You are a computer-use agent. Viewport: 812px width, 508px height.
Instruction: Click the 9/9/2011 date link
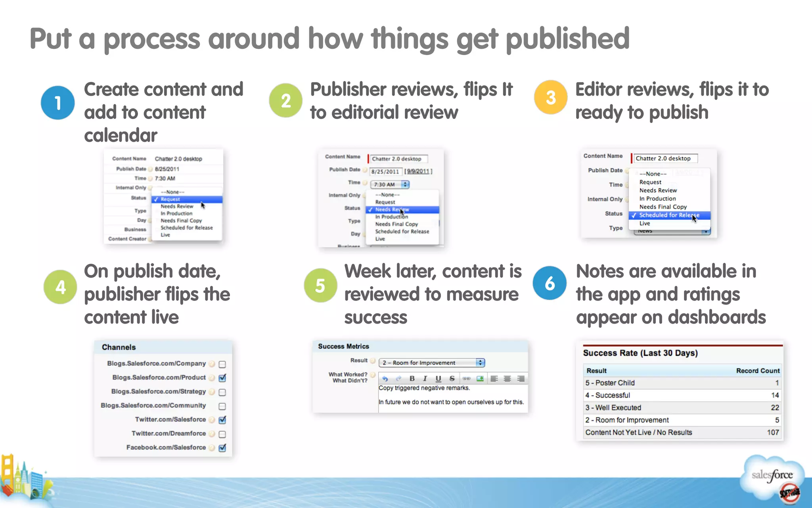418,172
